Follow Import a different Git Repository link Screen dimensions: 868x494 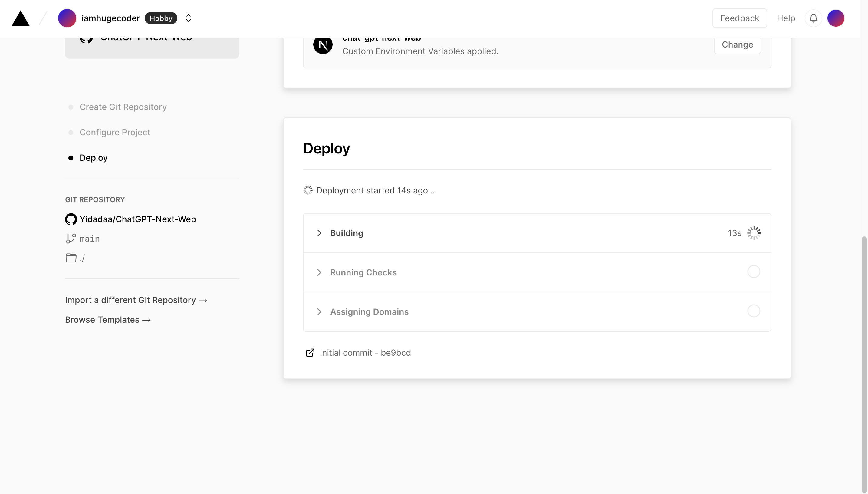coord(136,300)
